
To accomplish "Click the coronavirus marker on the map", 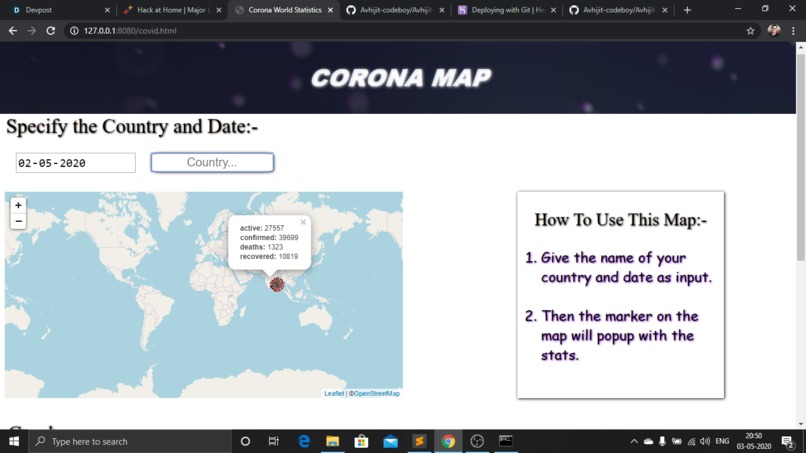I will 277,284.
